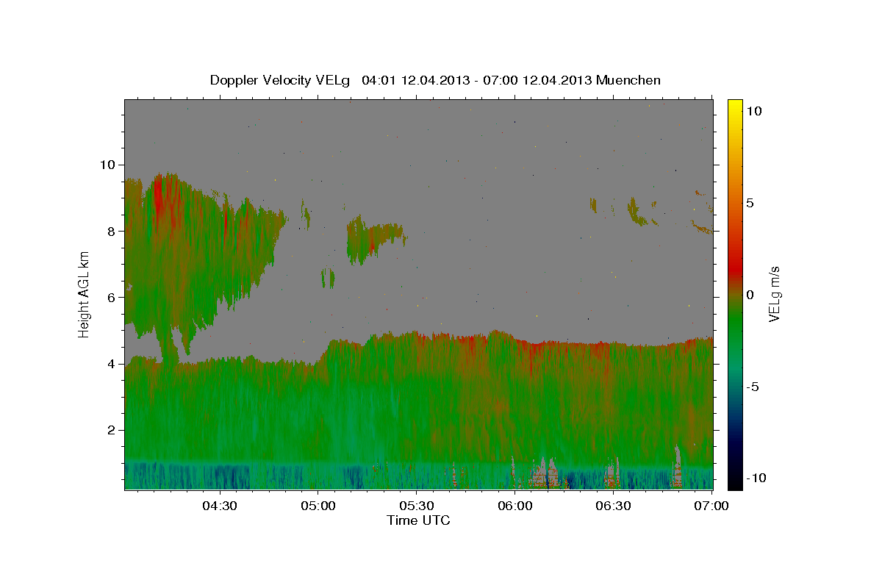The width and height of the screenshot is (882, 588).
Task: Click the plot title 'Doppler Velocity VELg'
Action: 280,80
